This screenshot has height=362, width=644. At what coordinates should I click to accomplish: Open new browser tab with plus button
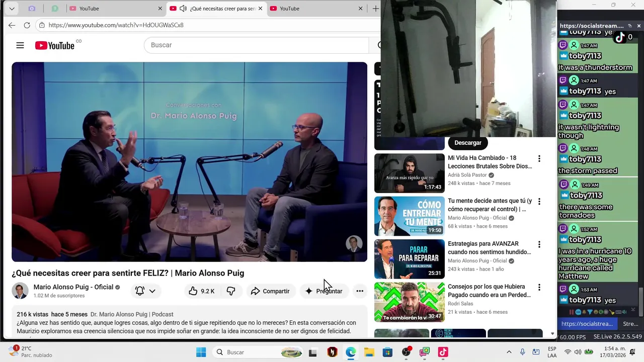(375, 9)
